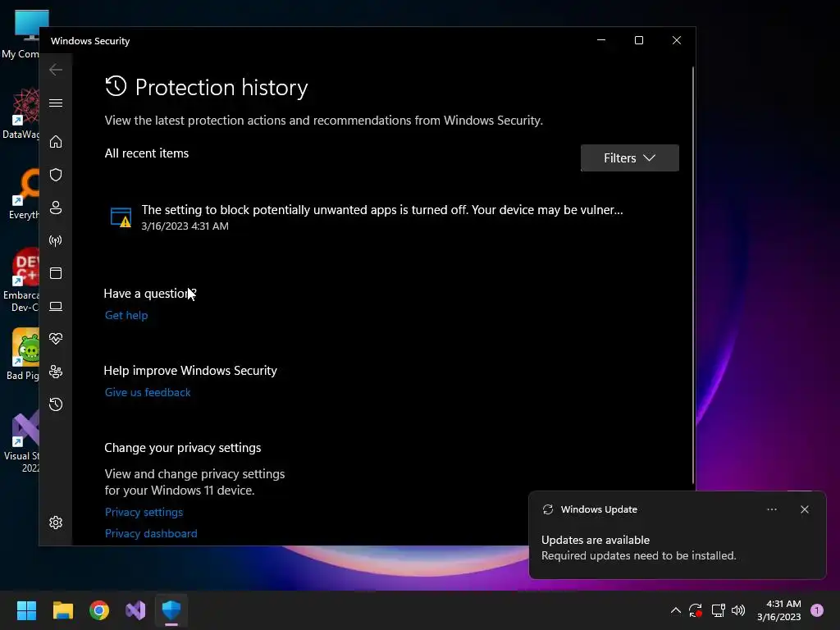Open Account protection person icon
This screenshot has height=630, width=840.
[x=56, y=208]
